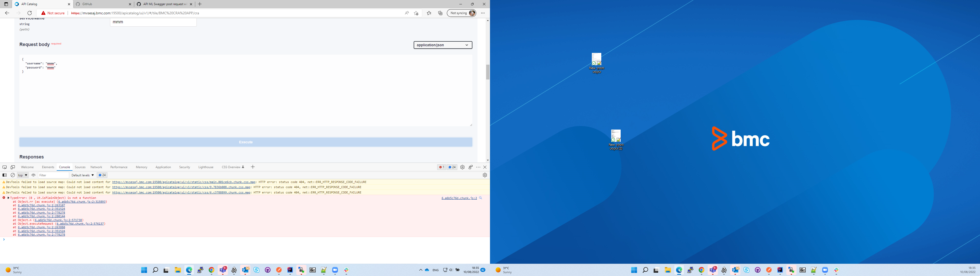Open Slack from the left taskbar
Viewport: 980px width, 276px height.
click(x=346, y=270)
